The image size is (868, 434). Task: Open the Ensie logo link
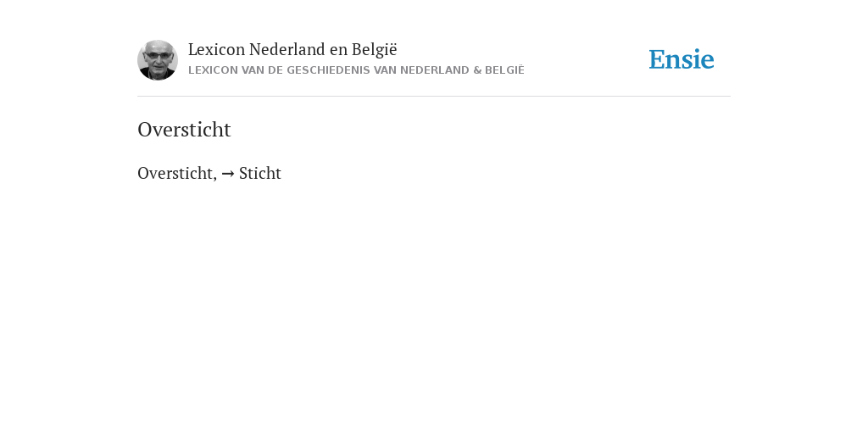coord(682,60)
